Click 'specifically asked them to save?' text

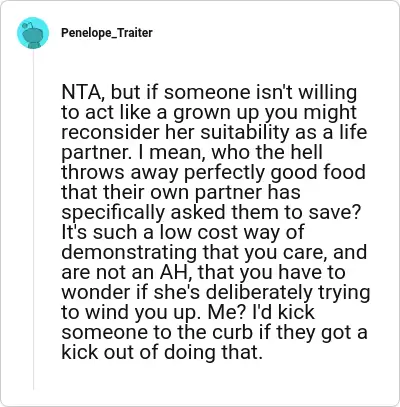tap(211, 212)
